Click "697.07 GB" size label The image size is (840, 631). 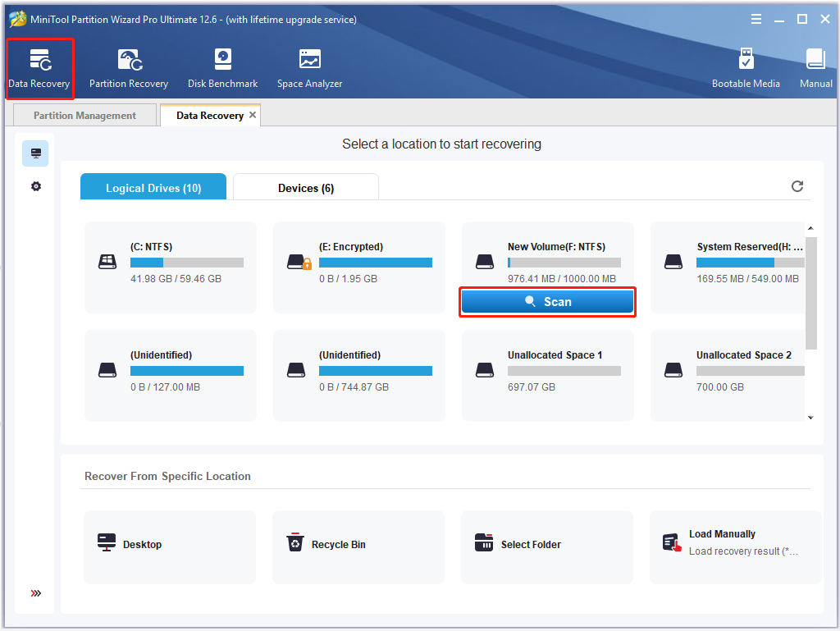[x=532, y=387]
